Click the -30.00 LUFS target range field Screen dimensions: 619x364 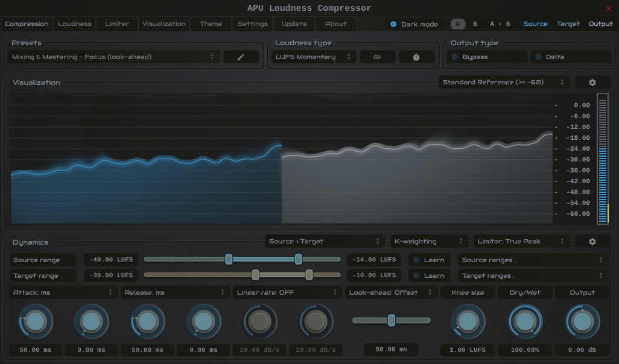(111, 275)
